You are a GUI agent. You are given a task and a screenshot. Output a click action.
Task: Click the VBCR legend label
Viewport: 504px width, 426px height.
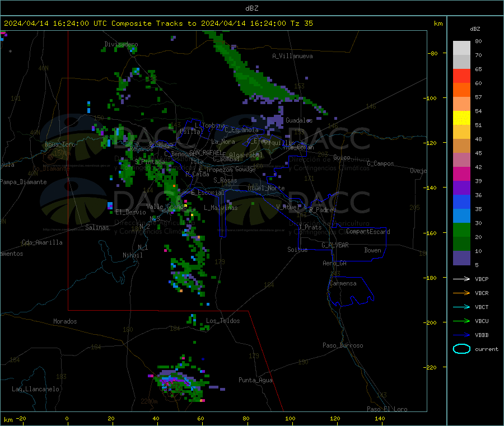click(x=482, y=293)
